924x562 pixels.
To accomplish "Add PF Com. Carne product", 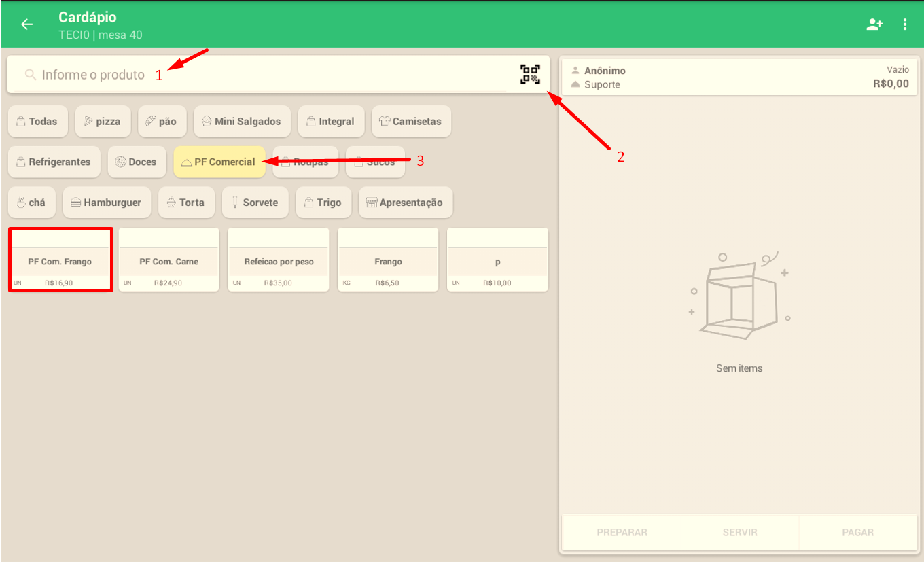I will coord(169,260).
